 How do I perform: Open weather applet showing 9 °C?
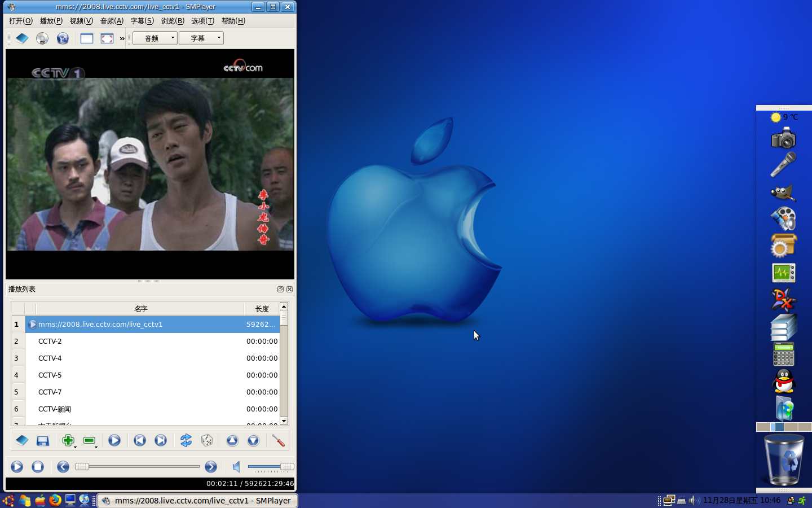(784, 117)
